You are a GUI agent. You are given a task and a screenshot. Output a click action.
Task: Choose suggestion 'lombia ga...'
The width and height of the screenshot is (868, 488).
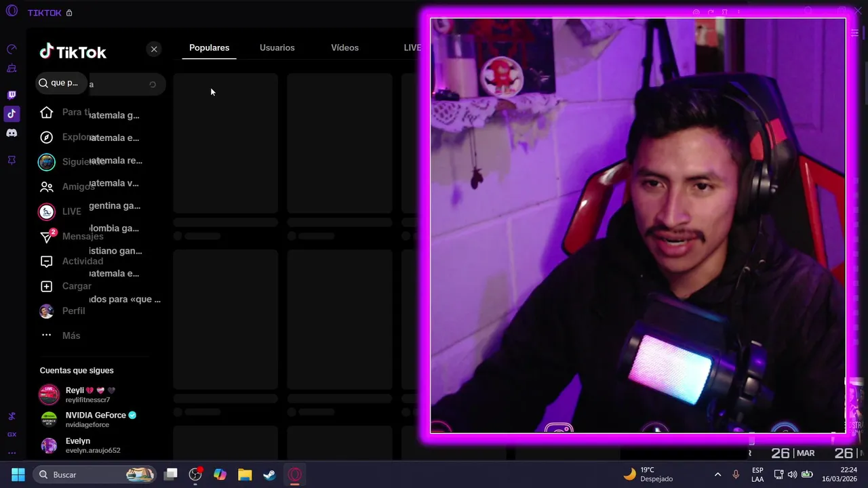click(x=114, y=228)
